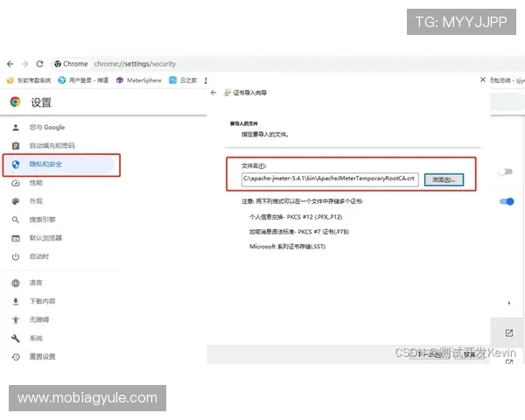Open the 无障碍 settings section
The image size is (525, 420).
tap(39, 319)
